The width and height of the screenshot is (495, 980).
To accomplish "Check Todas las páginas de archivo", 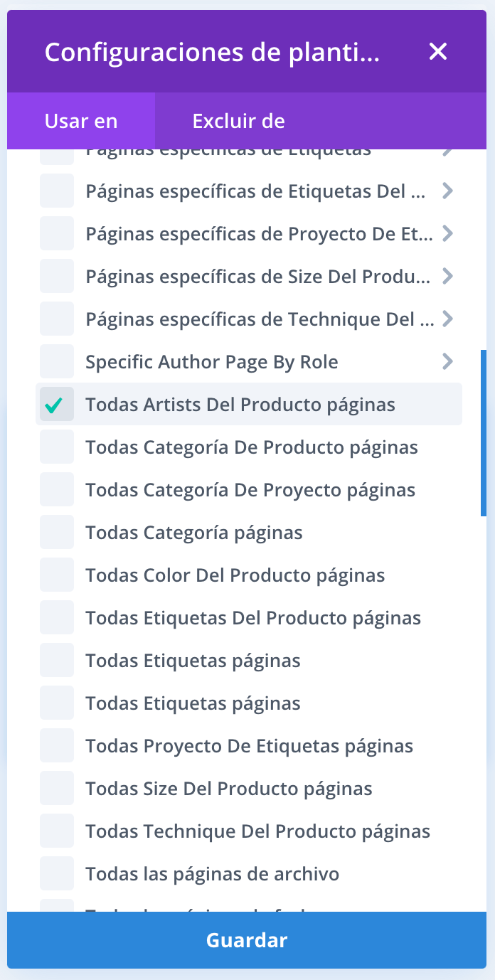I will [57, 874].
